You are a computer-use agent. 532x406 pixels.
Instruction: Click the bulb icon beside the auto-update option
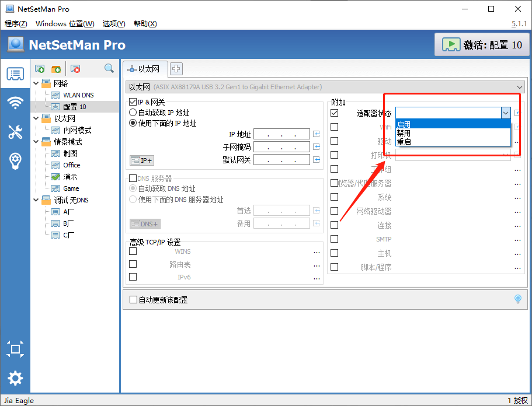(518, 299)
